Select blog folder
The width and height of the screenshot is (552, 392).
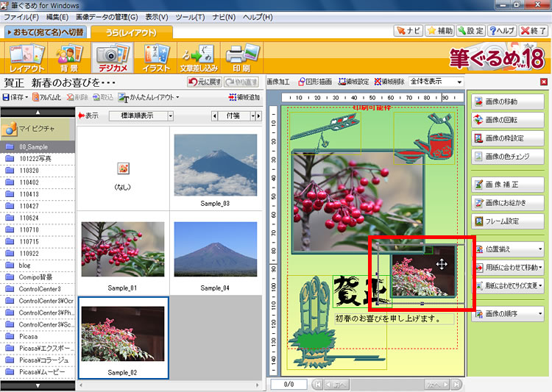[x=38, y=266]
